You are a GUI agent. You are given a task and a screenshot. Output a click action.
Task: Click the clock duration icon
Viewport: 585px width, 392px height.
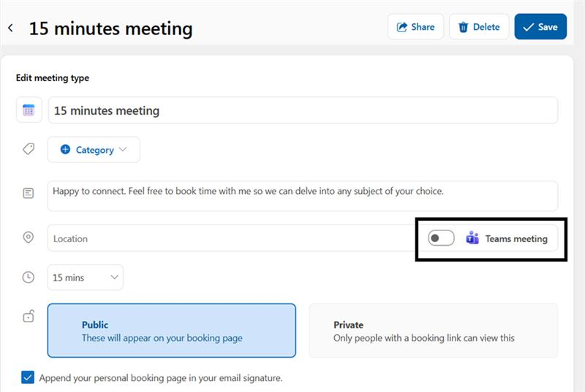[x=29, y=277]
